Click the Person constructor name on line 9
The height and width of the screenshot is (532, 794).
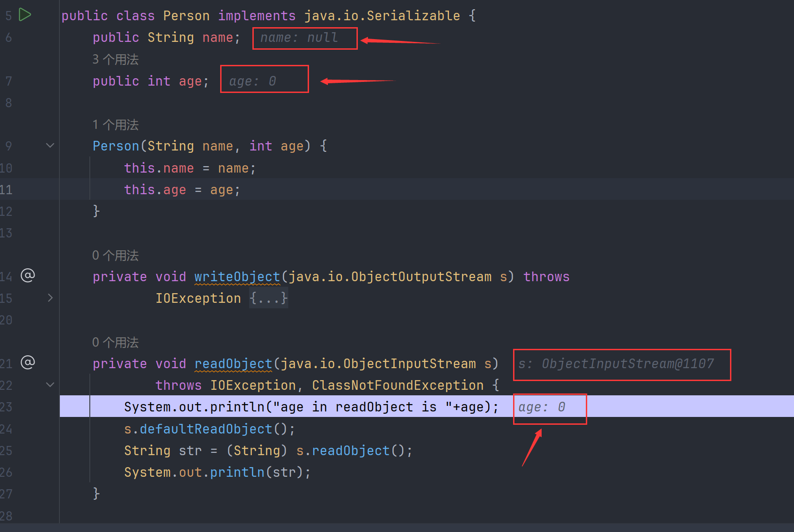(116, 146)
